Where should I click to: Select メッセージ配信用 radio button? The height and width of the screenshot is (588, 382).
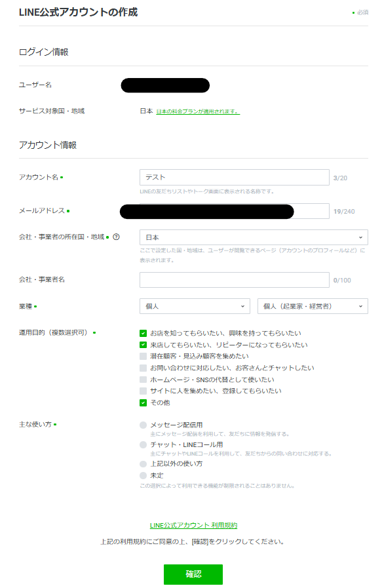[143, 425]
